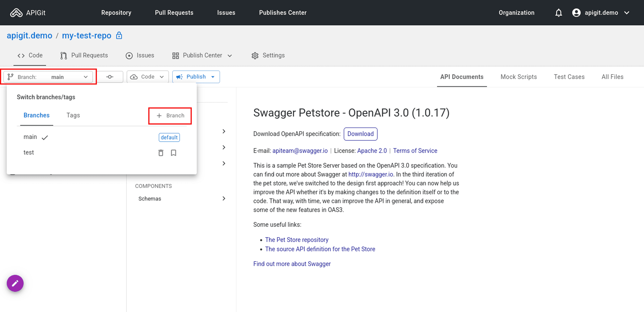The image size is (644, 312).
Task: Expand the first sidebar chevron below the popup
Action: pos(224,131)
